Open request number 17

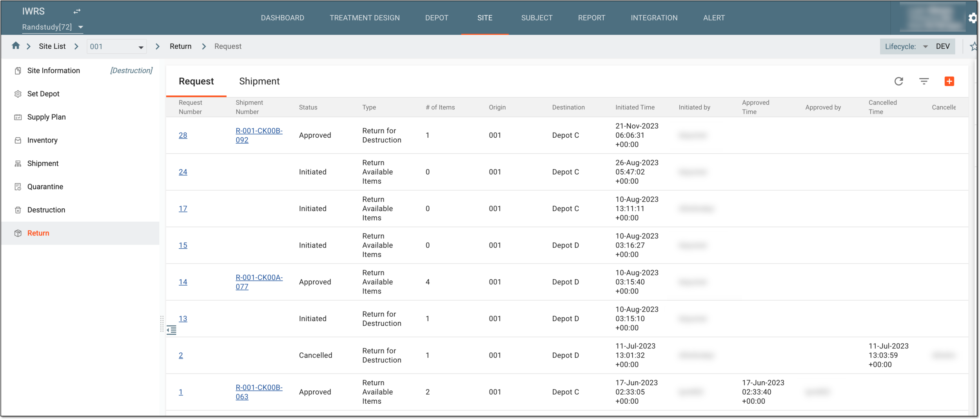tap(183, 209)
